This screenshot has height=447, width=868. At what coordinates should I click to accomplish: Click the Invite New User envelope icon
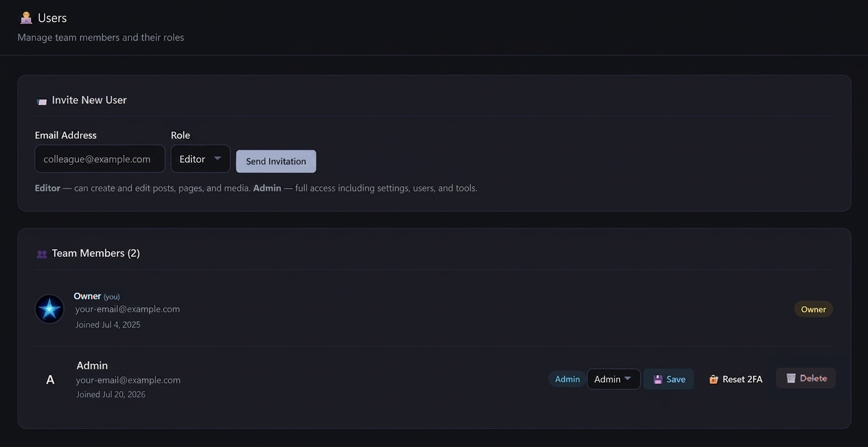[x=41, y=101]
